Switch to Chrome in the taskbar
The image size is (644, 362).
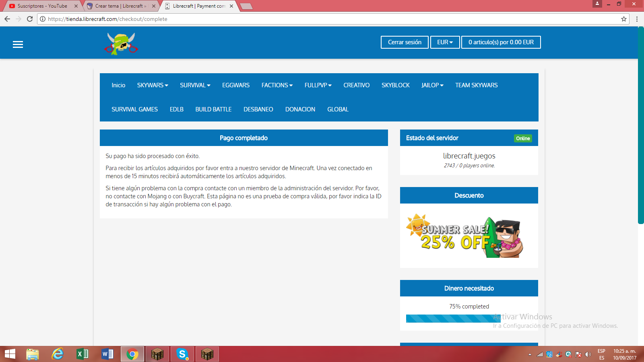coord(132,354)
